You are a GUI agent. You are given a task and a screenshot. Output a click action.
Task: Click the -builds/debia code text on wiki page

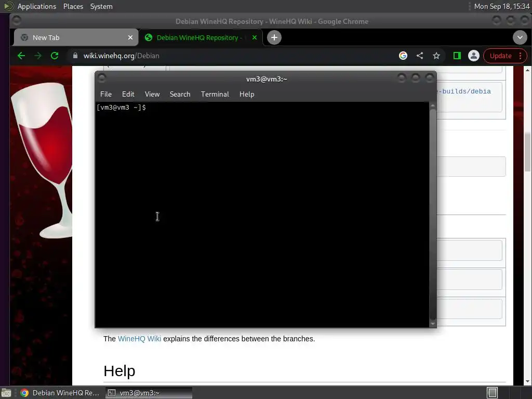click(x=465, y=91)
